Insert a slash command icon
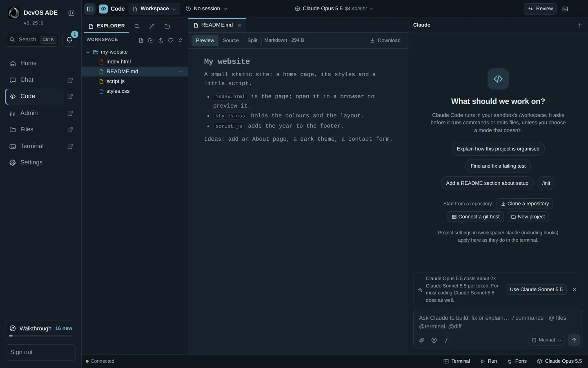 [446, 340]
